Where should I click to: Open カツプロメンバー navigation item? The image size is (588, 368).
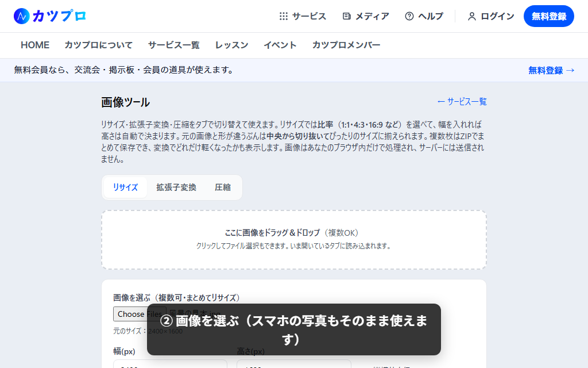346,45
